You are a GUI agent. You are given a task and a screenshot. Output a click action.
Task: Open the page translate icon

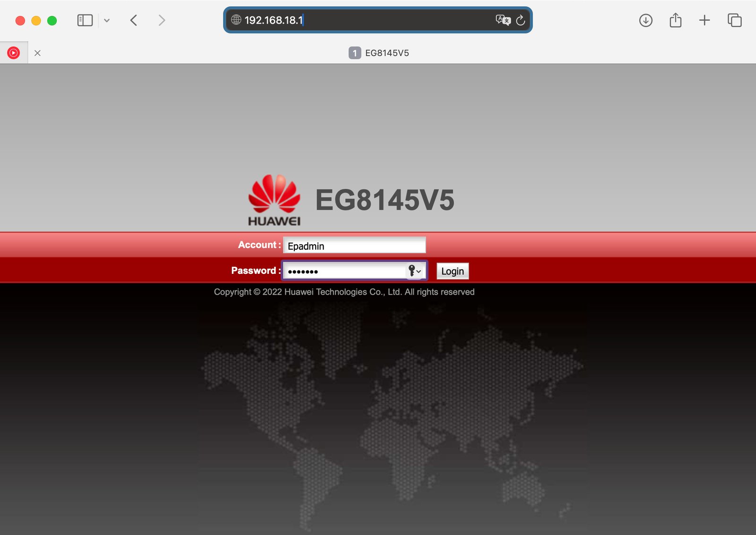pos(503,20)
